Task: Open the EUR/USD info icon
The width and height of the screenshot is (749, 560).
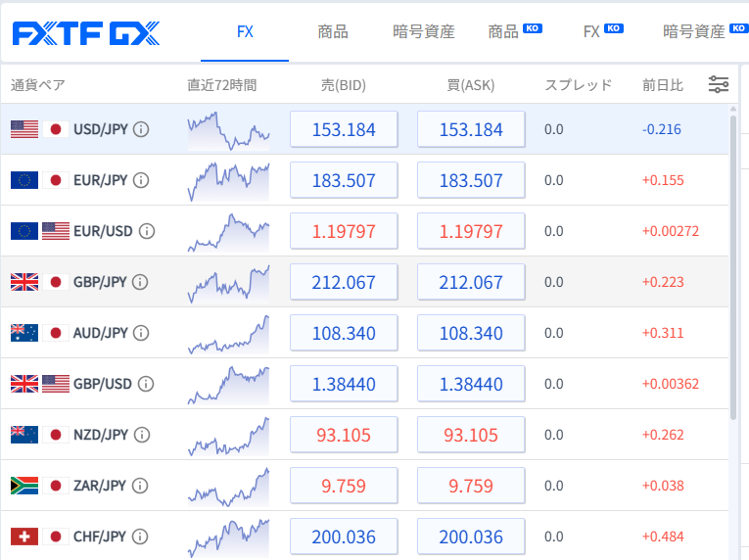Action: [147, 231]
